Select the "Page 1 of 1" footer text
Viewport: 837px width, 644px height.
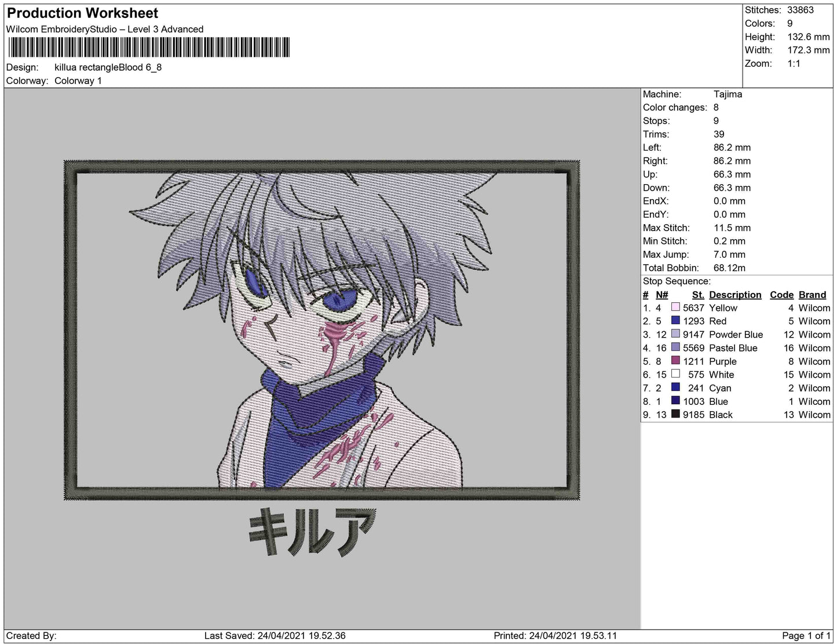pyautogui.click(x=806, y=635)
